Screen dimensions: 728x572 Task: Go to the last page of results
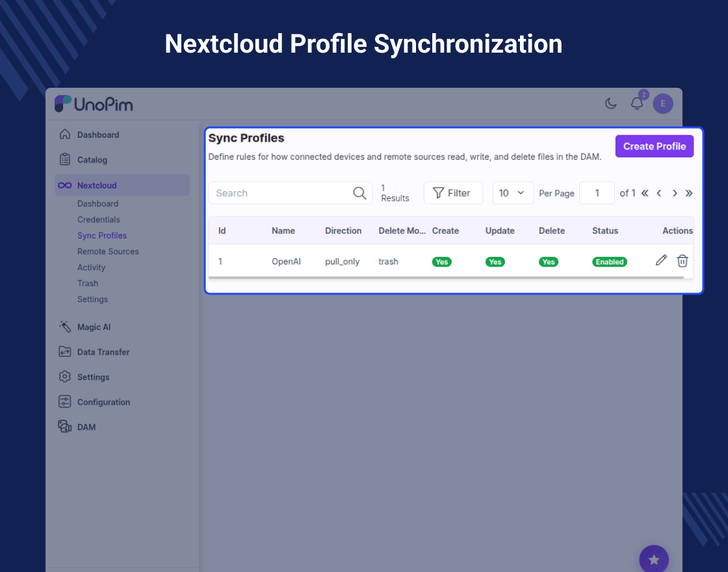point(689,193)
